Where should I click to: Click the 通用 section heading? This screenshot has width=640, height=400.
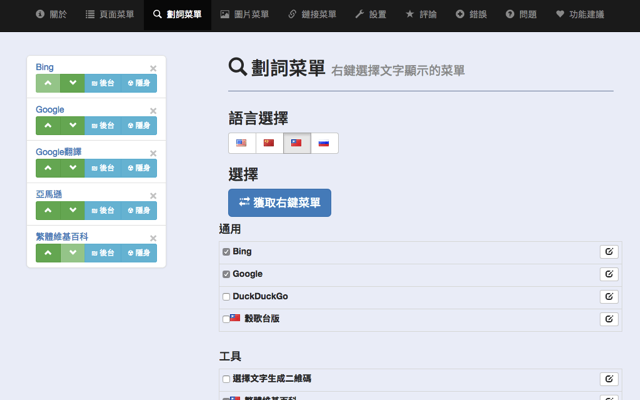(230, 229)
